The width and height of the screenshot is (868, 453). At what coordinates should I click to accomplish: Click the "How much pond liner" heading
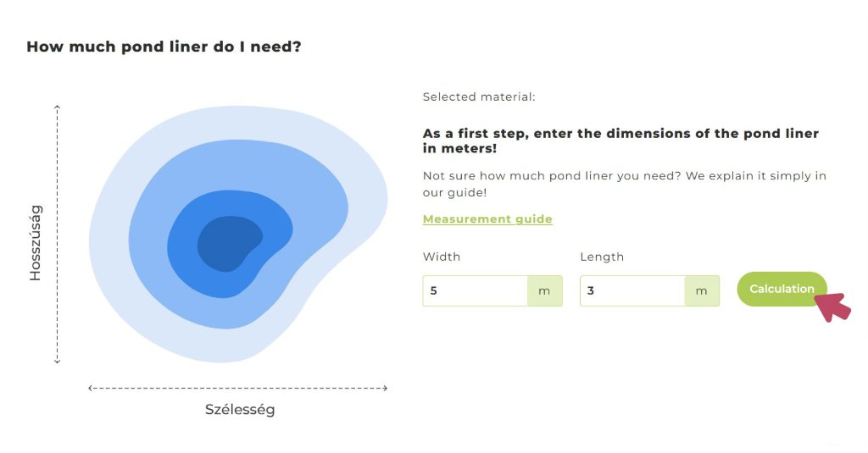164,47
